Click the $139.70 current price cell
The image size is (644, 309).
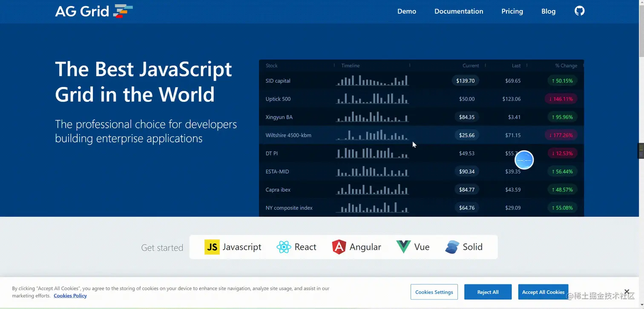click(x=465, y=81)
